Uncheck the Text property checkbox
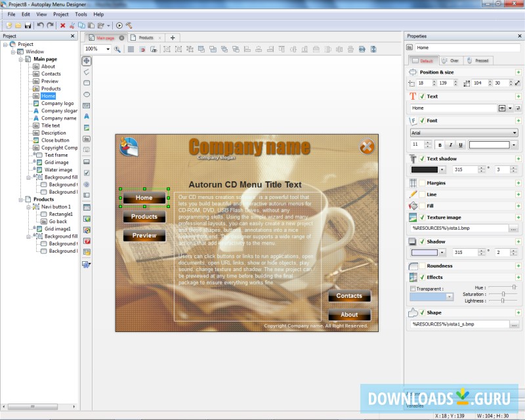 tap(422, 96)
